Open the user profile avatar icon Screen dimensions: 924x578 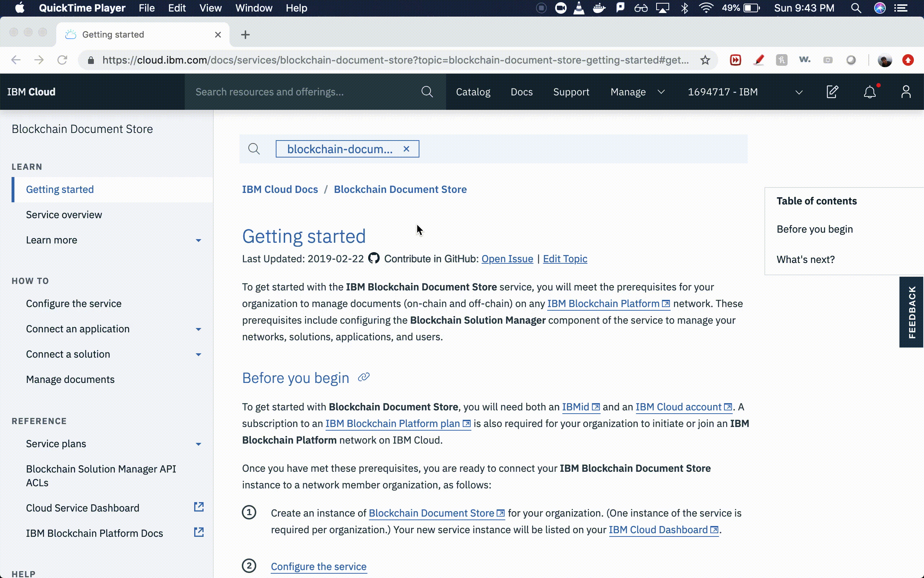point(906,92)
